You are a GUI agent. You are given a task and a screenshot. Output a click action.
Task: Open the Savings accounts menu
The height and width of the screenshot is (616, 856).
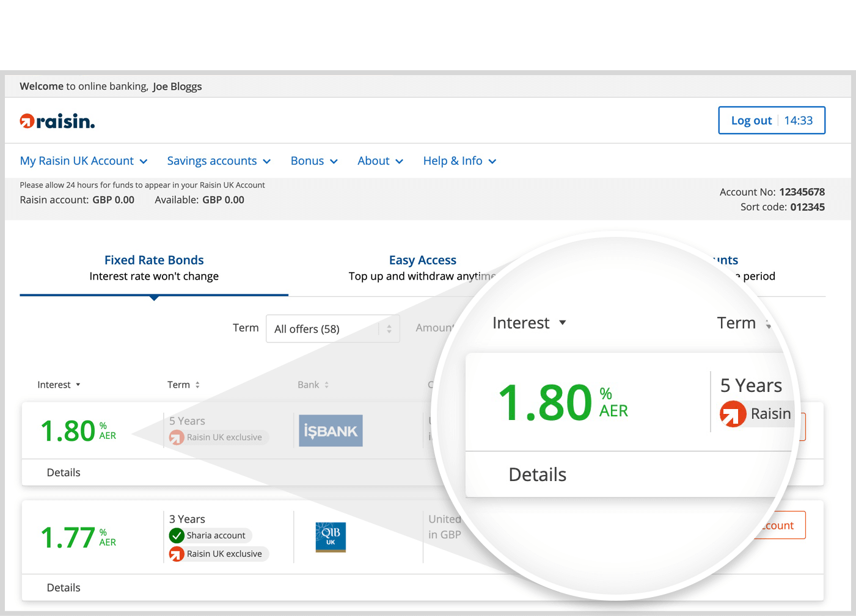click(219, 161)
